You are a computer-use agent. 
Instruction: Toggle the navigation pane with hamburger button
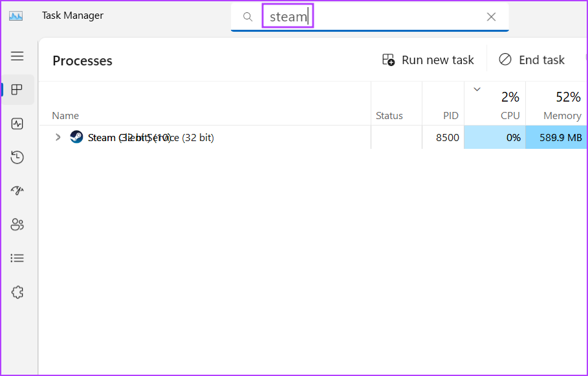click(x=17, y=56)
